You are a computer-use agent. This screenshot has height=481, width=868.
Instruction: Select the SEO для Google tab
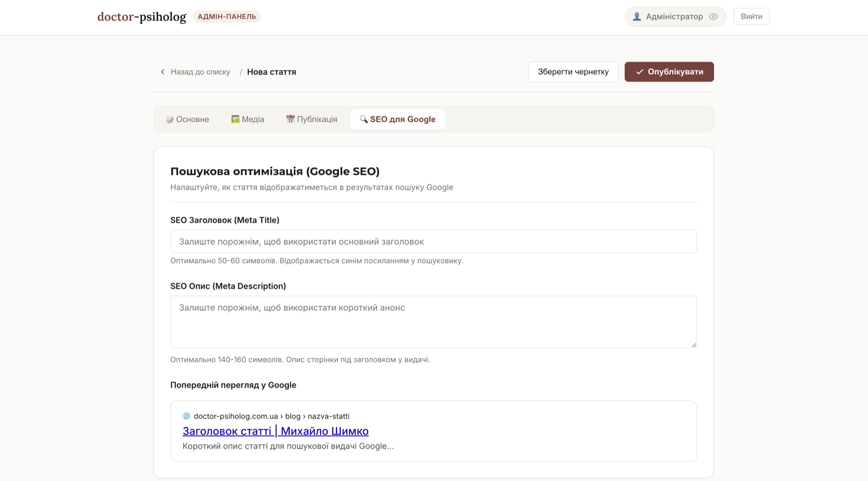tap(398, 119)
